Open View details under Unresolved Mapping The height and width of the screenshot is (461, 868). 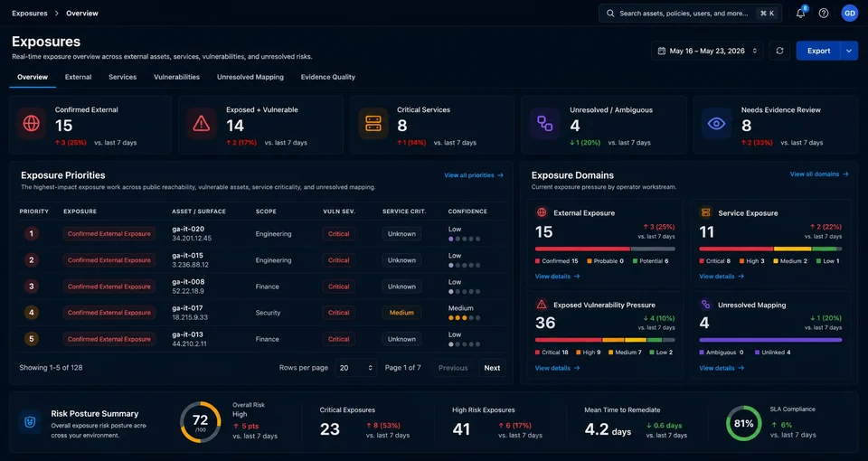722,368
